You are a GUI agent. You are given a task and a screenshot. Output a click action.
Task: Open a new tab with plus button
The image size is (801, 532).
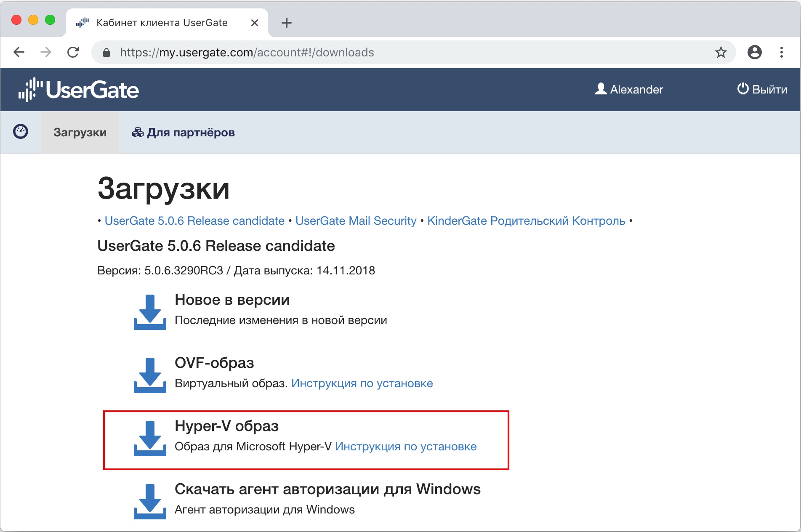click(x=287, y=23)
